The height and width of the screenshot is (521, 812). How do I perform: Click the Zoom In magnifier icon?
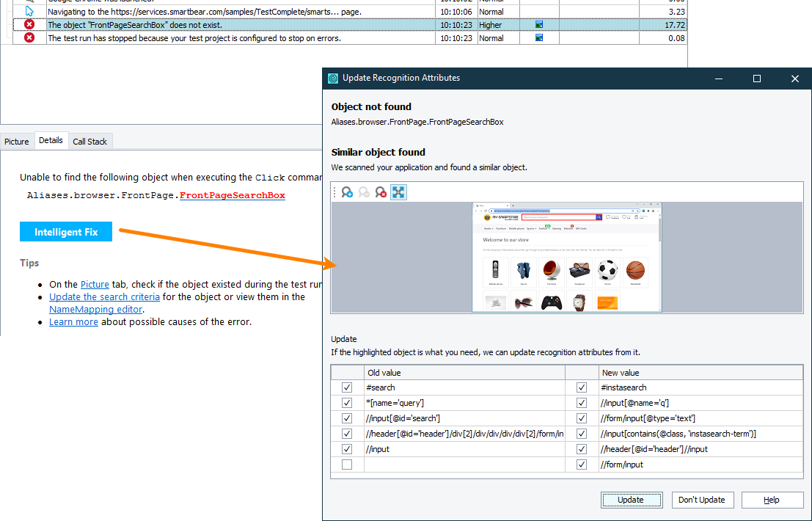tap(348, 192)
